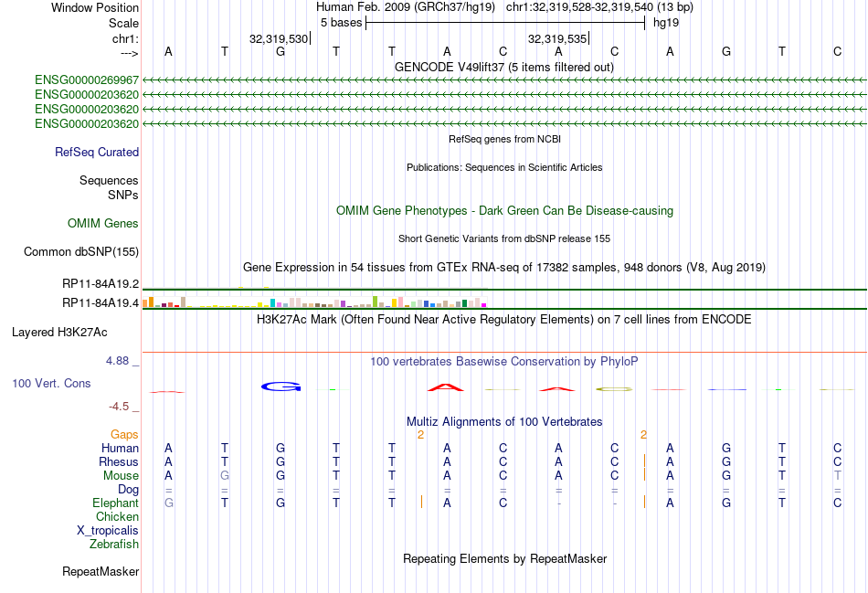Open the H3K27Ac Mark ENCODE title
The width and height of the screenshot is (868, 593).
[x=504, y=320]
